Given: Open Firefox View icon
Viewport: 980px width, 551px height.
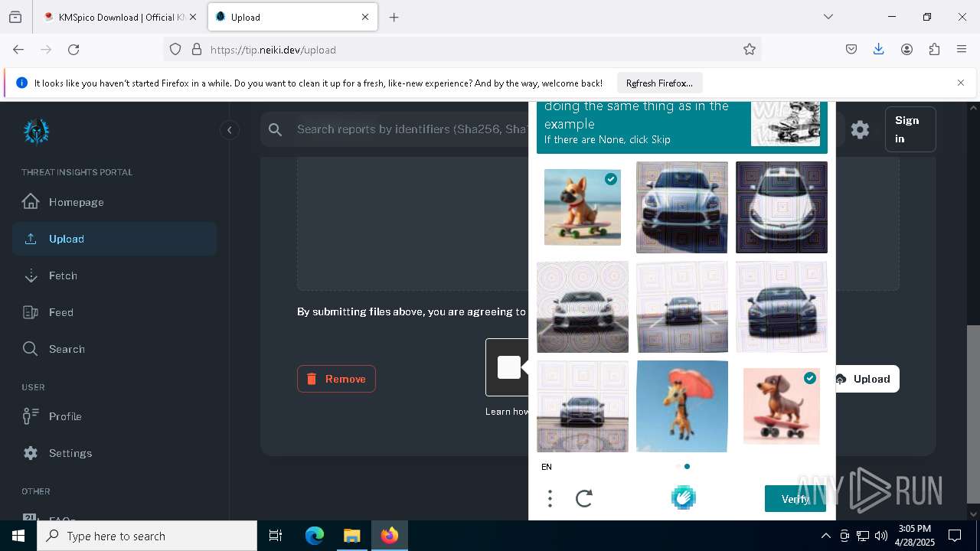Looking at the screenshot, I should pyautogui.click(x=15, y=17).
